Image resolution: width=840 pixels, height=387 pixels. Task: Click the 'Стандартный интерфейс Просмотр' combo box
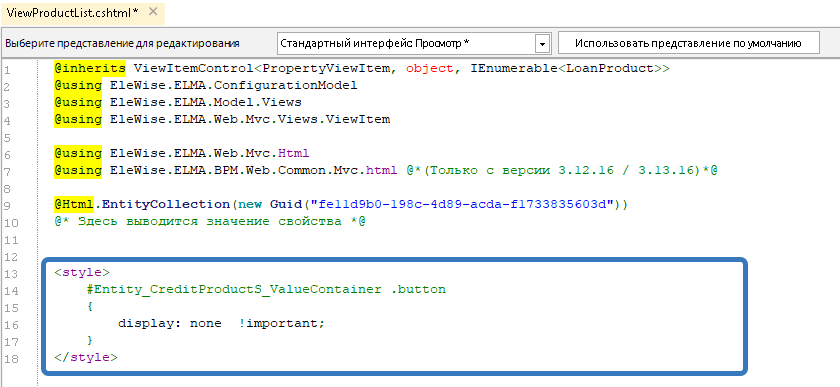click(414, 43)
